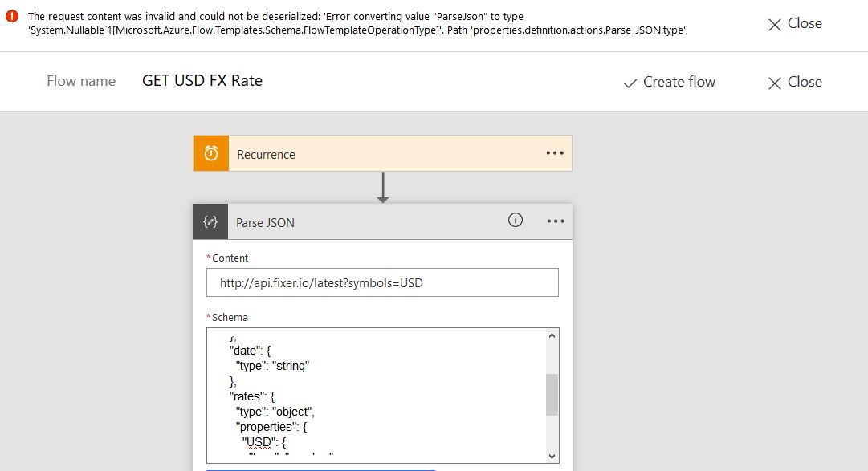
Task: Click the arrow connector between steps
Action: 383,188
